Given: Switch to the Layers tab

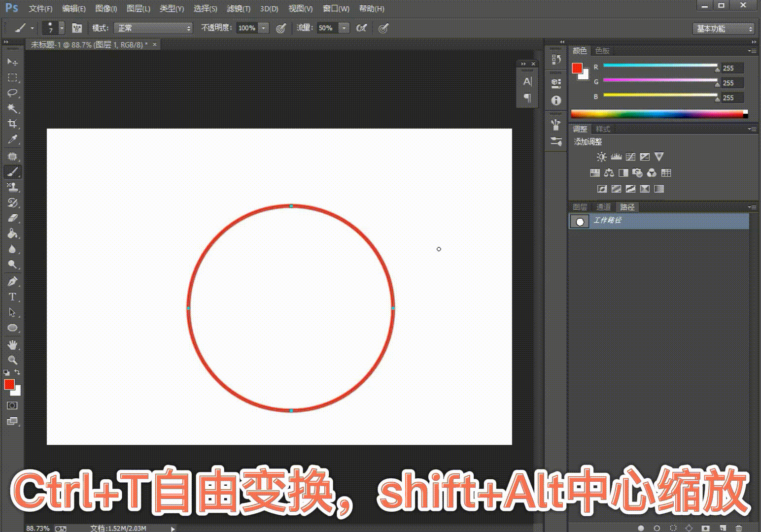Looking at the screenshot, I should click(580, 207).
